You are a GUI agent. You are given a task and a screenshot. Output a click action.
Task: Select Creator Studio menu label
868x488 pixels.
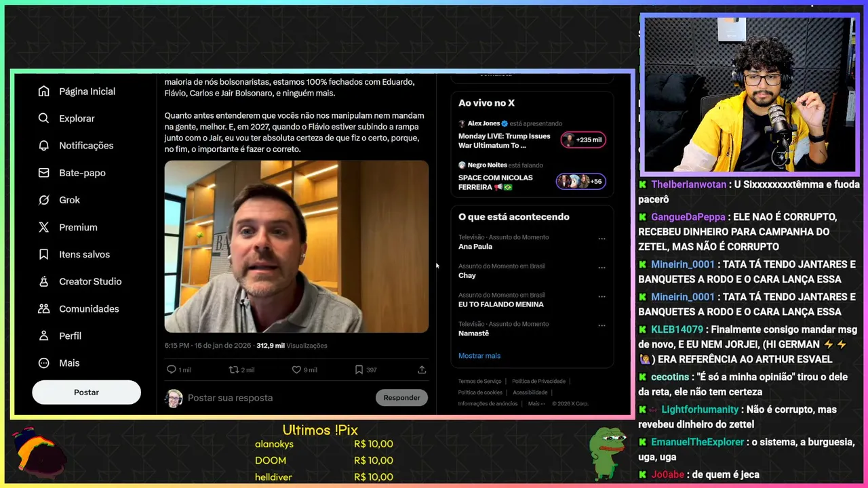click(x=90, y=281)
